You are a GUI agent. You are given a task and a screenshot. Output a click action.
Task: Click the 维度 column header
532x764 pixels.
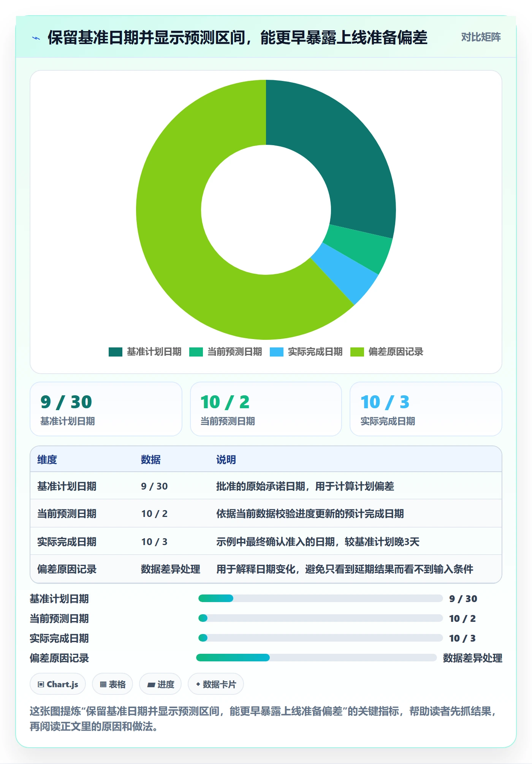[x=47, y=460]
